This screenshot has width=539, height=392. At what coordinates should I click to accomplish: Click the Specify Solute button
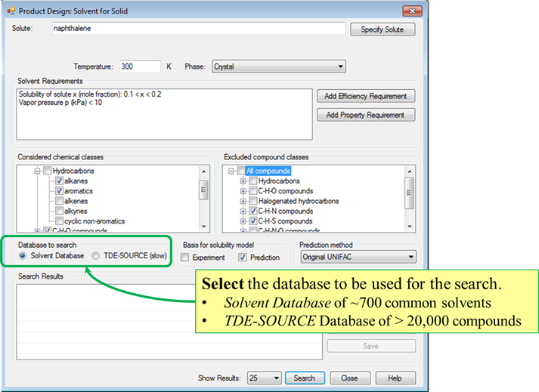(x=383, y=29)
